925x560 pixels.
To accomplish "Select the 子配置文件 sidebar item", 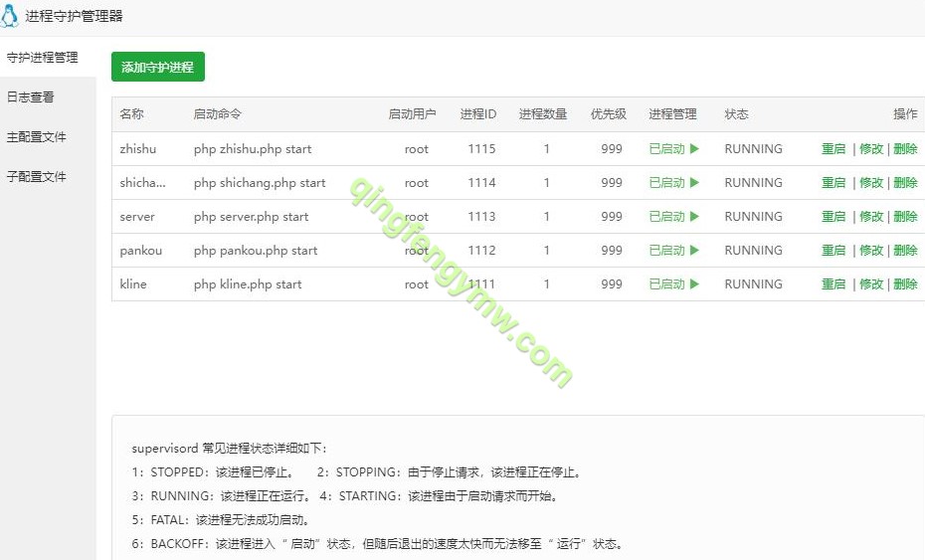I will click(37, 177).
